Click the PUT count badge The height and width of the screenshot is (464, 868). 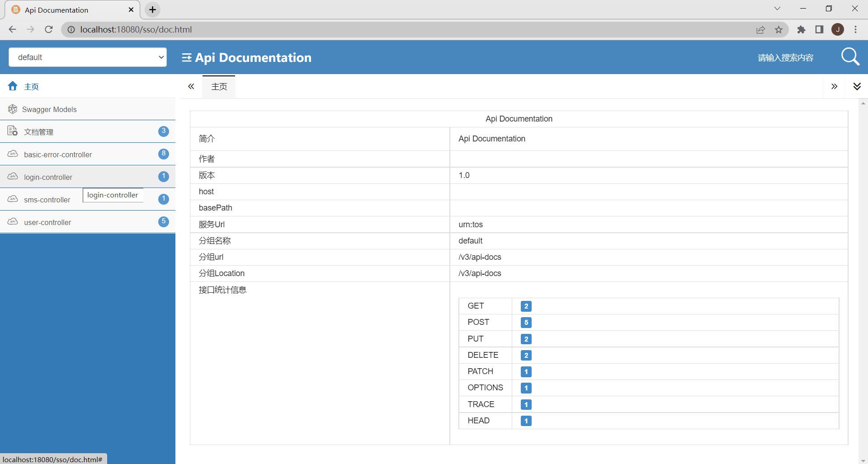526,339
